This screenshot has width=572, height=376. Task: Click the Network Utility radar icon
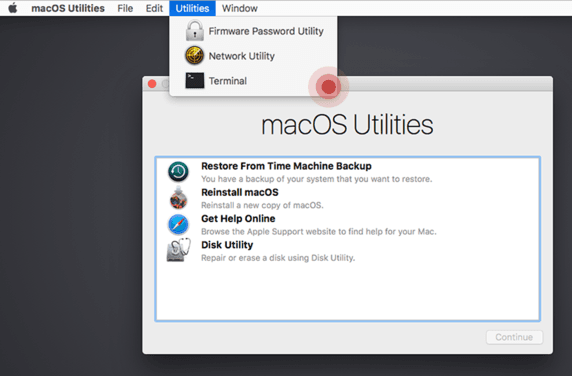194,55
